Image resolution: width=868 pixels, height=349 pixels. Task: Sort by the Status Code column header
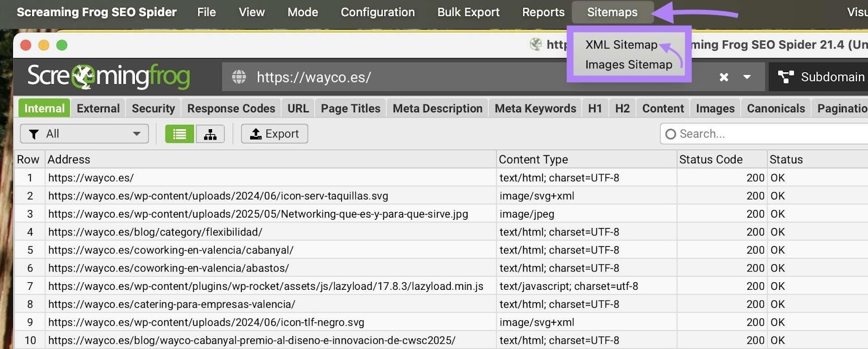point(711,160)
